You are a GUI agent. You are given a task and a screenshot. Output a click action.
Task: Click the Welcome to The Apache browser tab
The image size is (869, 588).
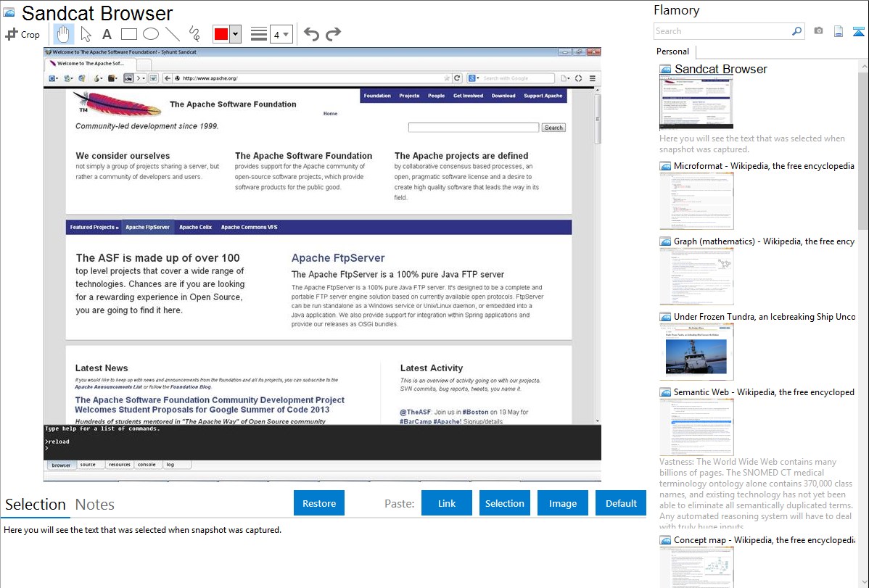coord(91,63)
